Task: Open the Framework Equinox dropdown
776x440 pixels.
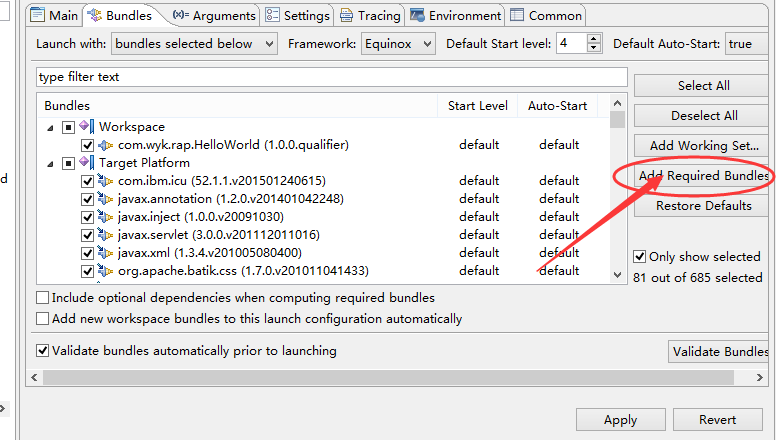Action: pyautogui.click(x=398, y=44)
